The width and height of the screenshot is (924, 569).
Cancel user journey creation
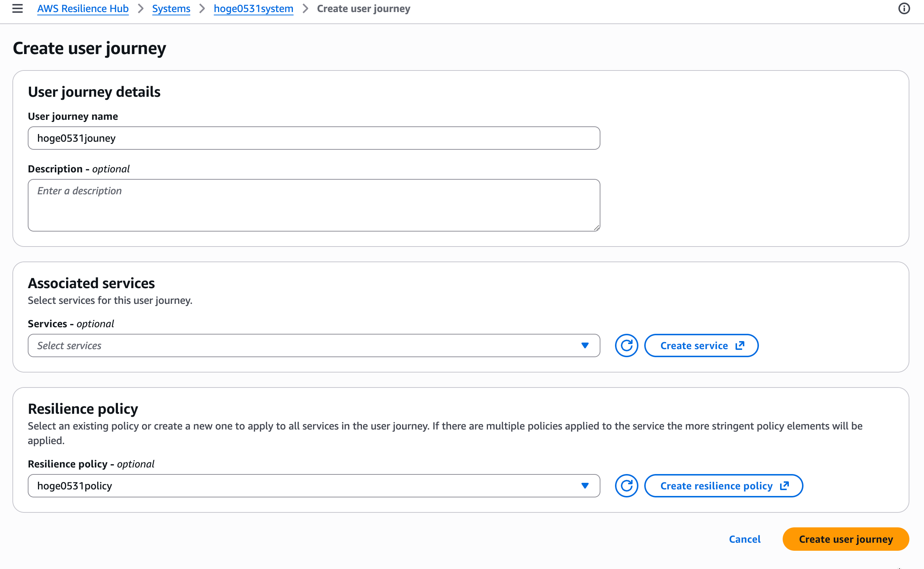point(745,539)
